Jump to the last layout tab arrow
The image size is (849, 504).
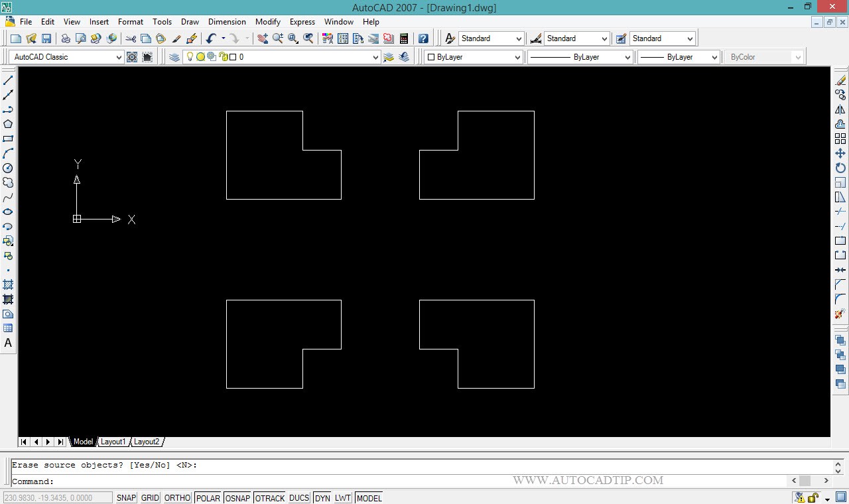[x=60, y=442]
